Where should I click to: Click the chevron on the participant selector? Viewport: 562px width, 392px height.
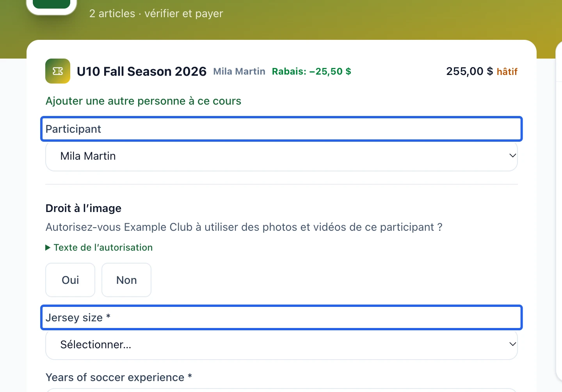[x=512, y=156]
